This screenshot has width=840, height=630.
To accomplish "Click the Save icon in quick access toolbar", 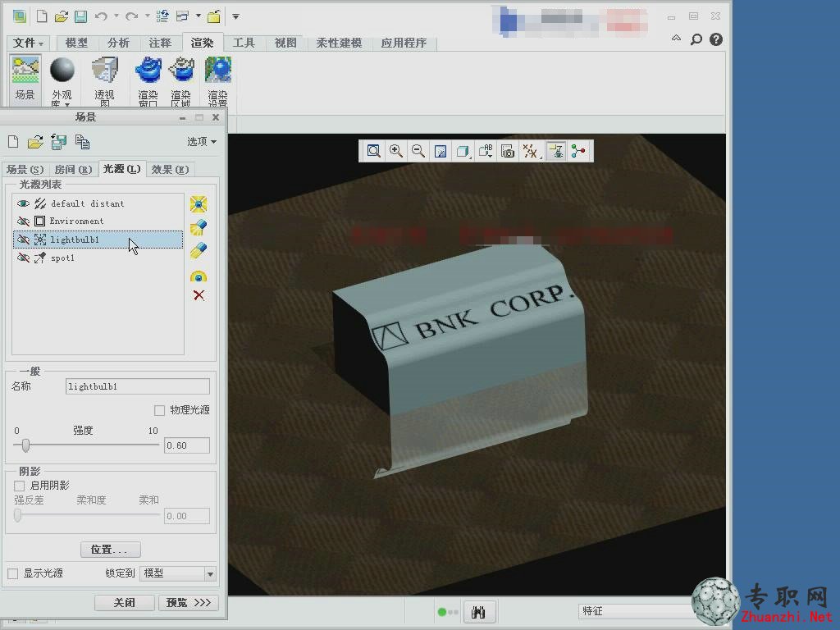I will [x=81, y=16].
